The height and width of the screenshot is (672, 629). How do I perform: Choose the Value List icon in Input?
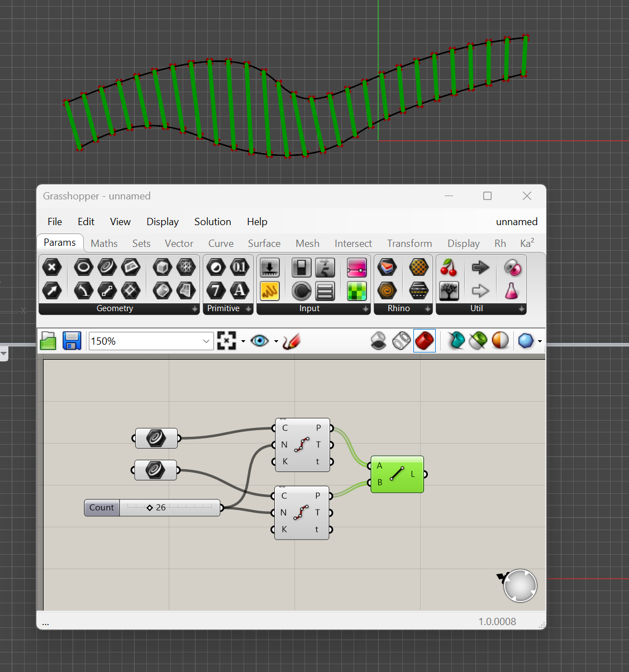pos(325,290)
